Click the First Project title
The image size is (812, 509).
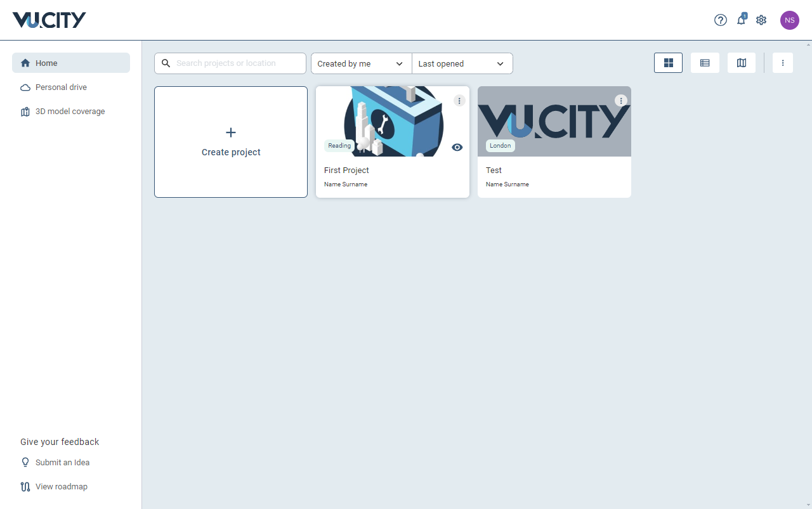346,170
